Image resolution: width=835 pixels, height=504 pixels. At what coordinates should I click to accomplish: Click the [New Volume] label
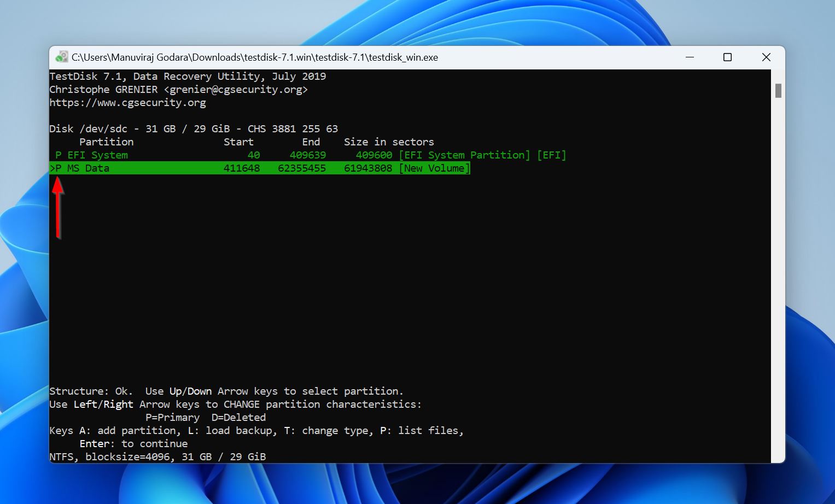click(x=434, y=168)
